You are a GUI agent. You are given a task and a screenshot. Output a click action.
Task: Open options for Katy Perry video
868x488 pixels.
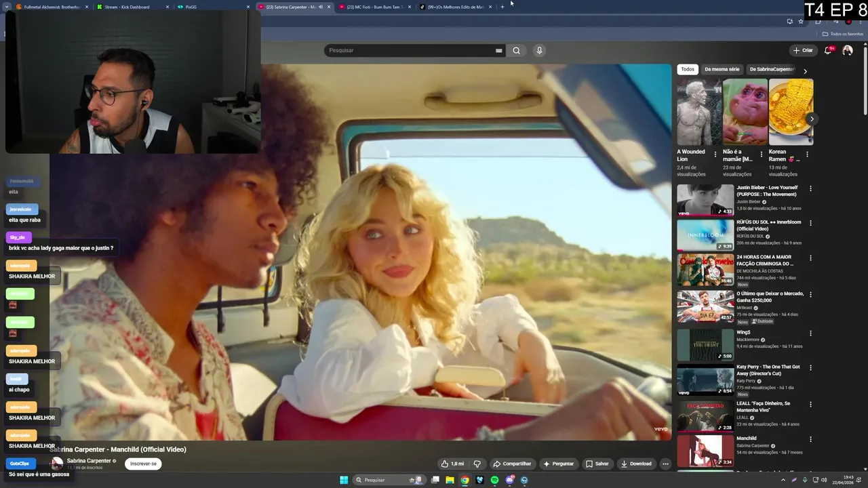click(810, 368)
